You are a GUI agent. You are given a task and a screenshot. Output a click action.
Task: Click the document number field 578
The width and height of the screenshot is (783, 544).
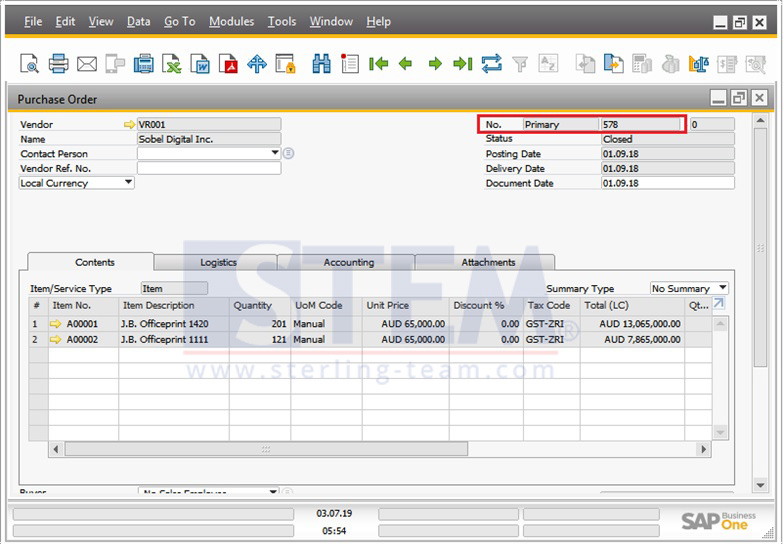[x=641, y=124]
